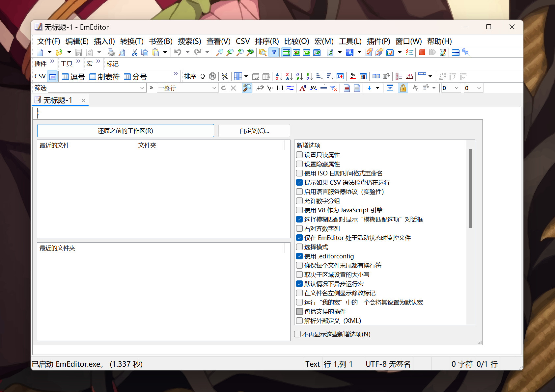Image resolution: width=555 pixels, height=392 pixels.
Task: Check 右对齐数字列 option
Action: click(299, 228)
